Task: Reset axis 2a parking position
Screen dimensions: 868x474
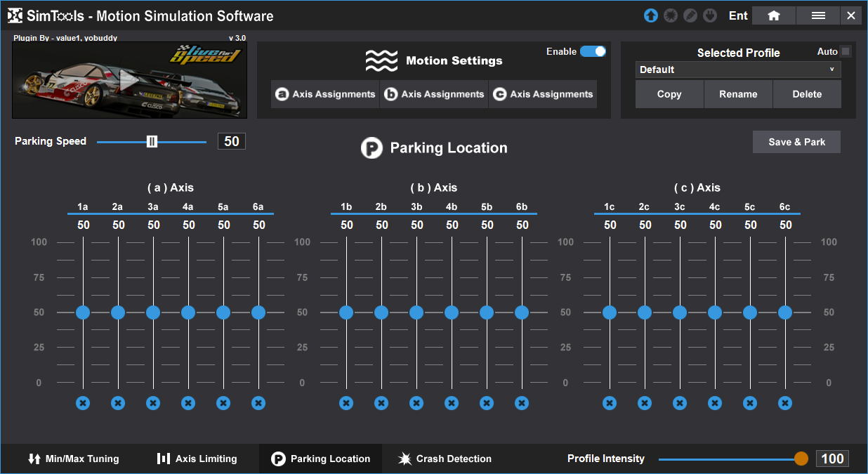Action: click(x=118, y=403)
